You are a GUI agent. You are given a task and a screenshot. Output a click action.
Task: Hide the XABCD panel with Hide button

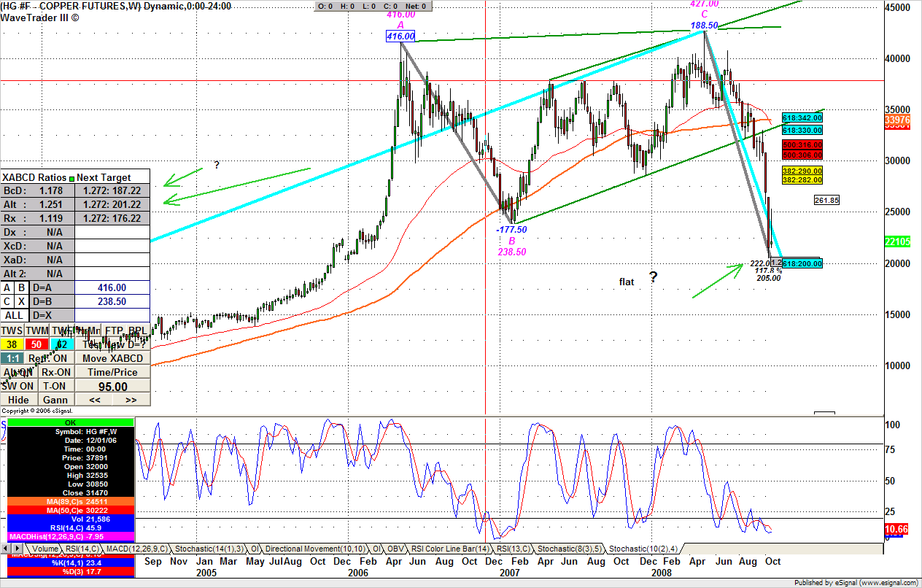(19, 400)
